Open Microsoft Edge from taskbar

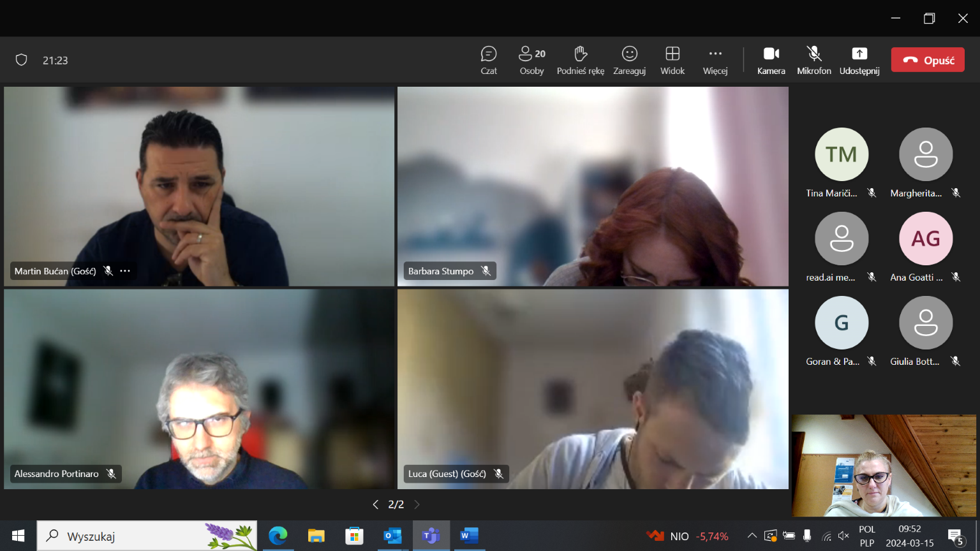278,536
